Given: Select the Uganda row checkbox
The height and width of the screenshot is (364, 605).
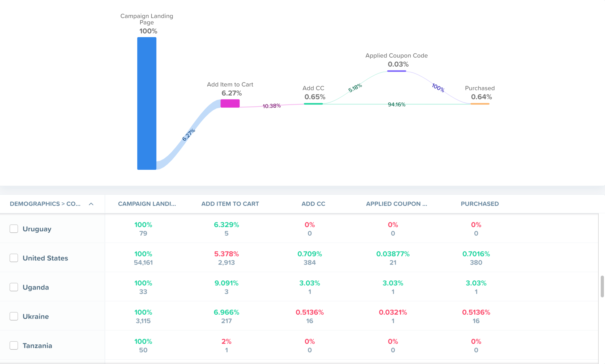Looking at the screenshot, I should [14, 287].
